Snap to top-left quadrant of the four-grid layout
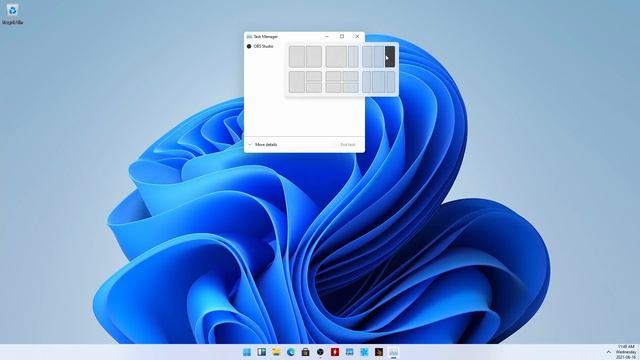The width and height of the screenshot is (640, 360). tap(333, 76)
